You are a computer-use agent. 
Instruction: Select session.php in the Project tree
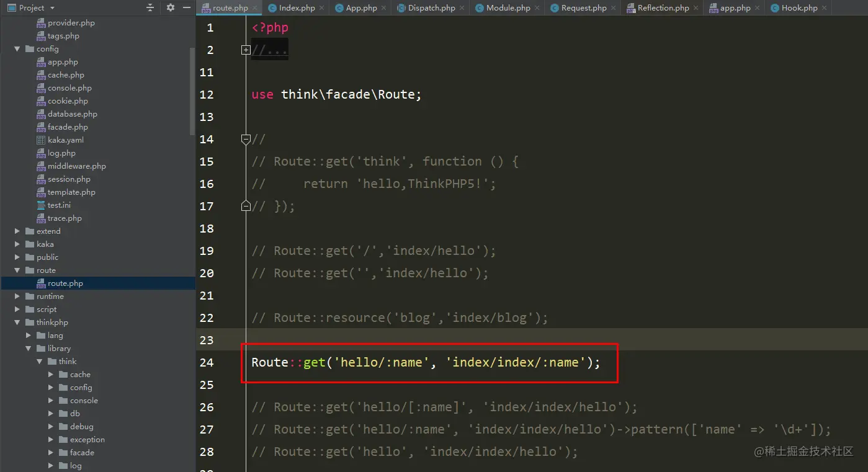69,179
